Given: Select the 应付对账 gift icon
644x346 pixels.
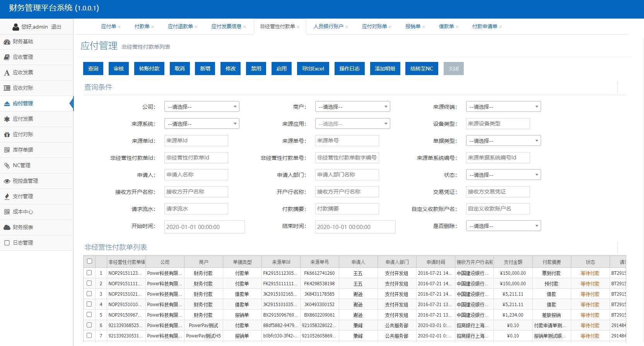Looking at the screenshot, I should tap(7, 135).
